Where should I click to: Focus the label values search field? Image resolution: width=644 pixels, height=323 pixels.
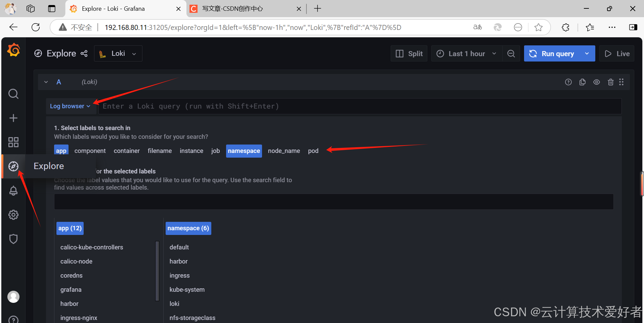(x=334, y=202)
